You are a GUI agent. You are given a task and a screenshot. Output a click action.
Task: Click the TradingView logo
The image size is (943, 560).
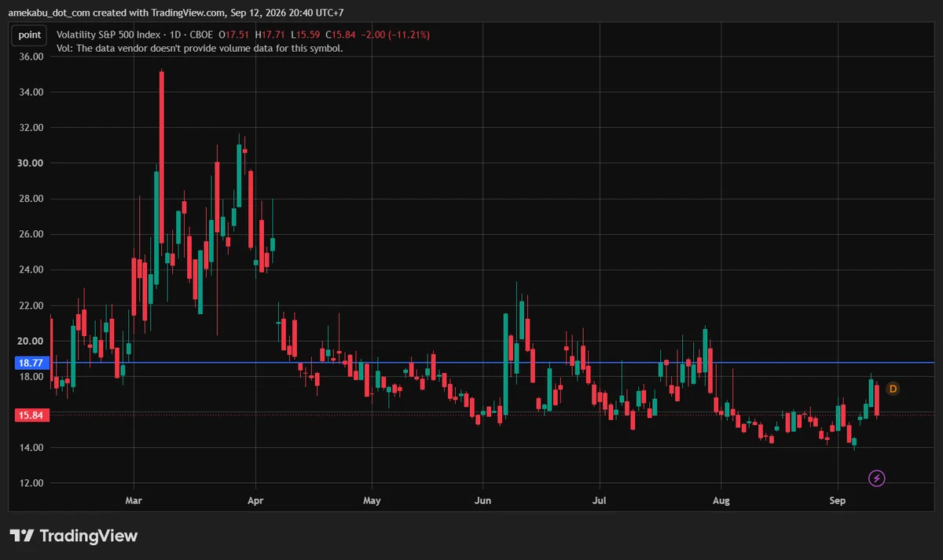pos(74,536)
